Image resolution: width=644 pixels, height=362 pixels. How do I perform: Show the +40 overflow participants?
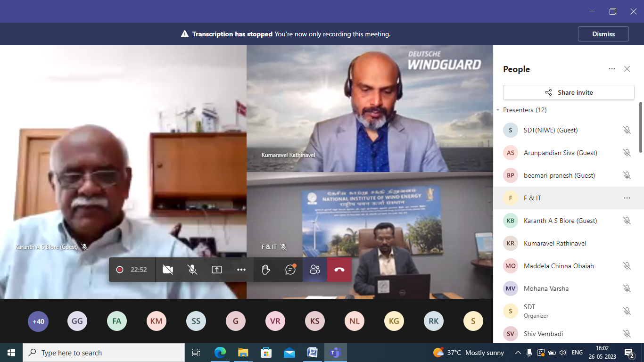(38, 321)
